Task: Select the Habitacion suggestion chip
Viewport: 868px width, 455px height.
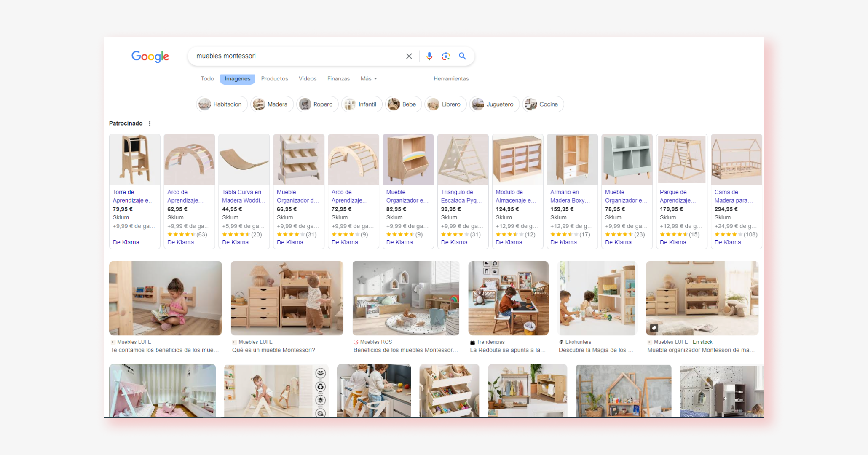Action: click(221, 104)
